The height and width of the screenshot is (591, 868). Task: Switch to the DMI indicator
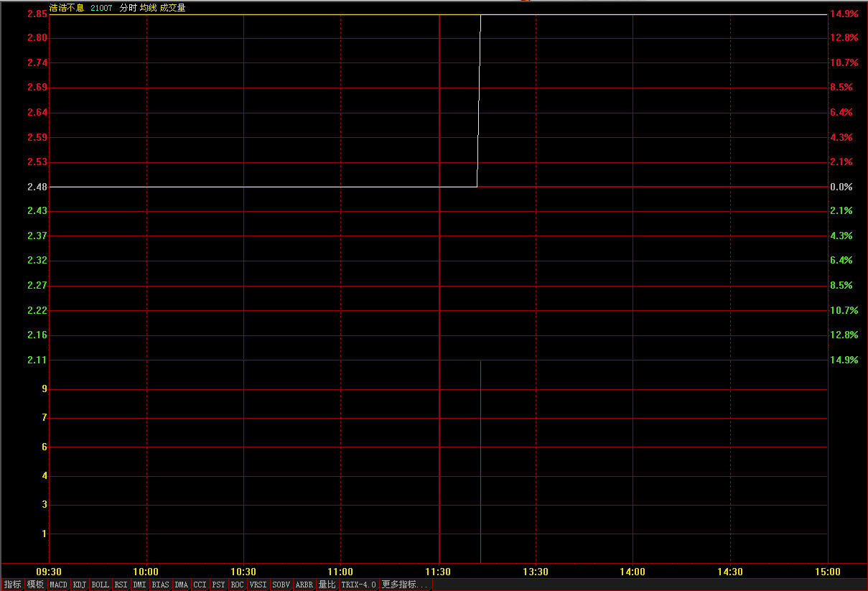click(139, 585)
